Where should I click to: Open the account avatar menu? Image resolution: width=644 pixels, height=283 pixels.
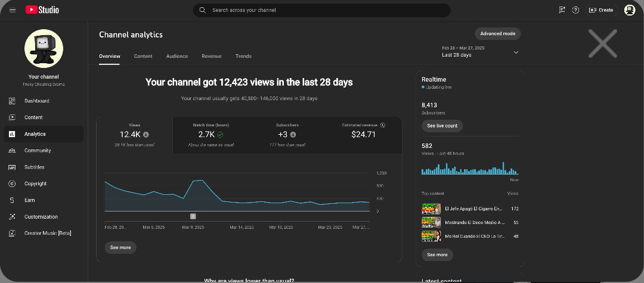coord(629,10)
